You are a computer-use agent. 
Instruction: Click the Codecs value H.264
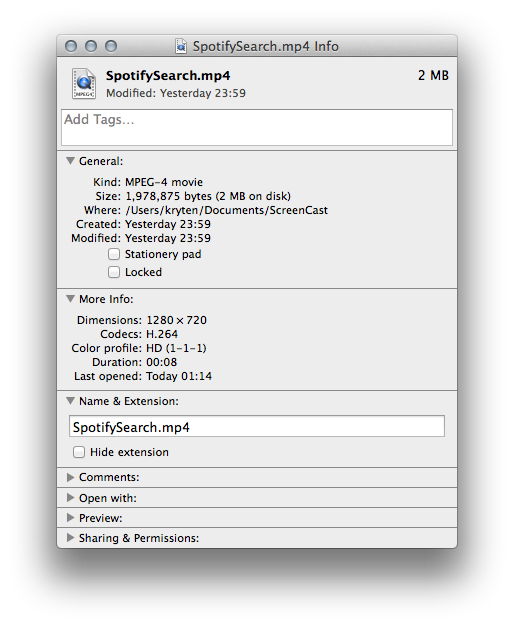coord(162,334)
